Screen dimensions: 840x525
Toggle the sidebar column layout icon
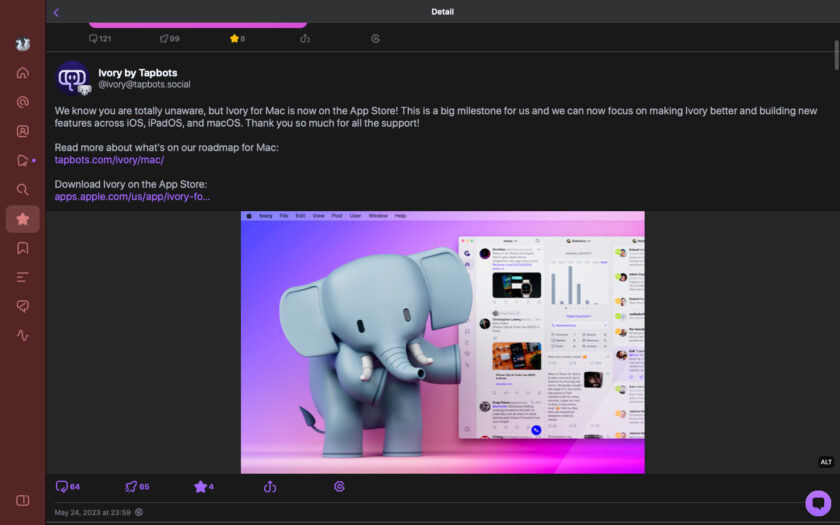(22, 500)
